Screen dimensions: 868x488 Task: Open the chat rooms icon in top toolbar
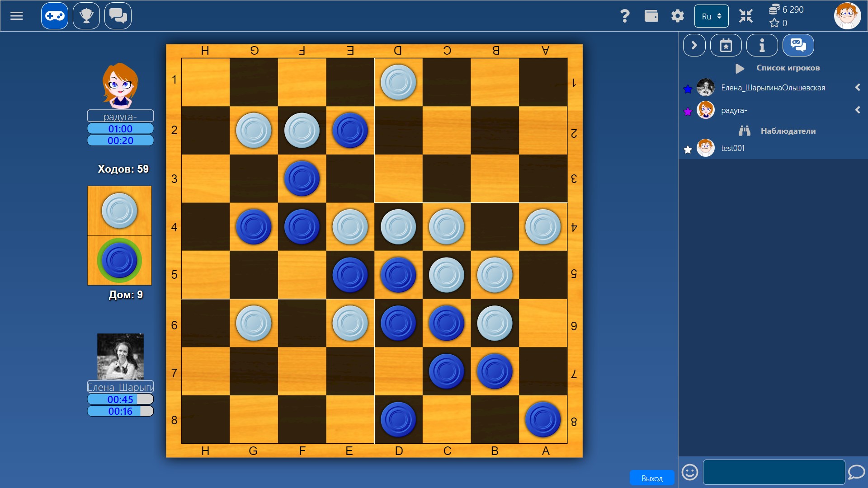pos(118,15)
